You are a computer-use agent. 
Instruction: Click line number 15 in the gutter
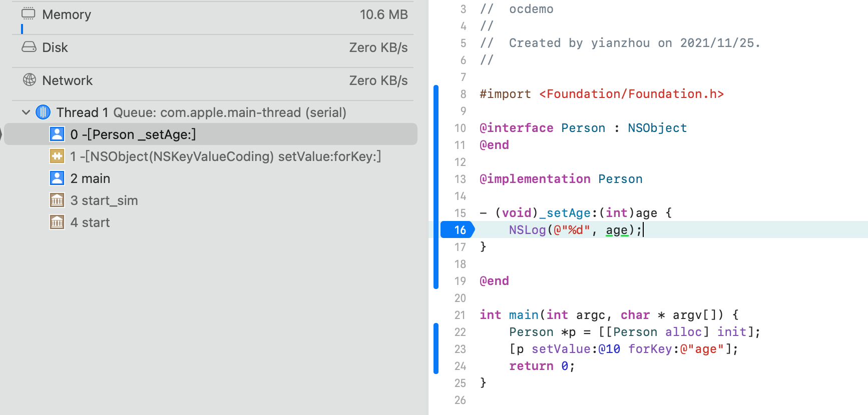coord(460,213)
